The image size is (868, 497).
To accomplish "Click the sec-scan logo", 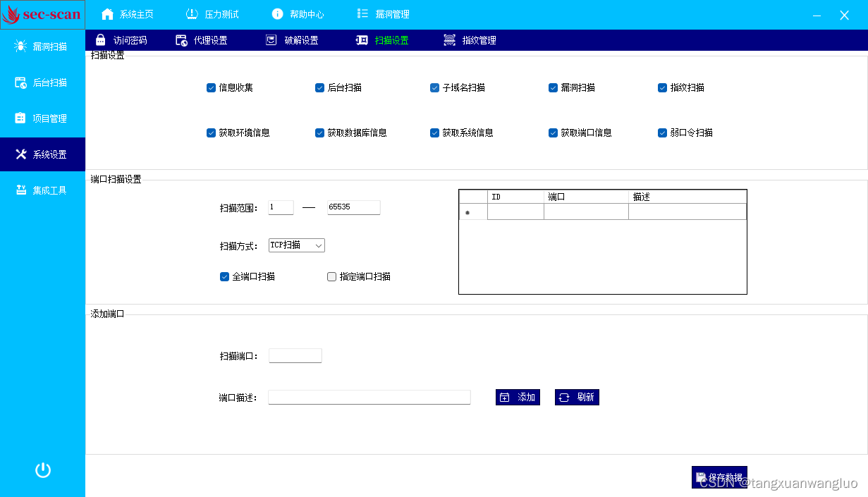I will [42, 14].
